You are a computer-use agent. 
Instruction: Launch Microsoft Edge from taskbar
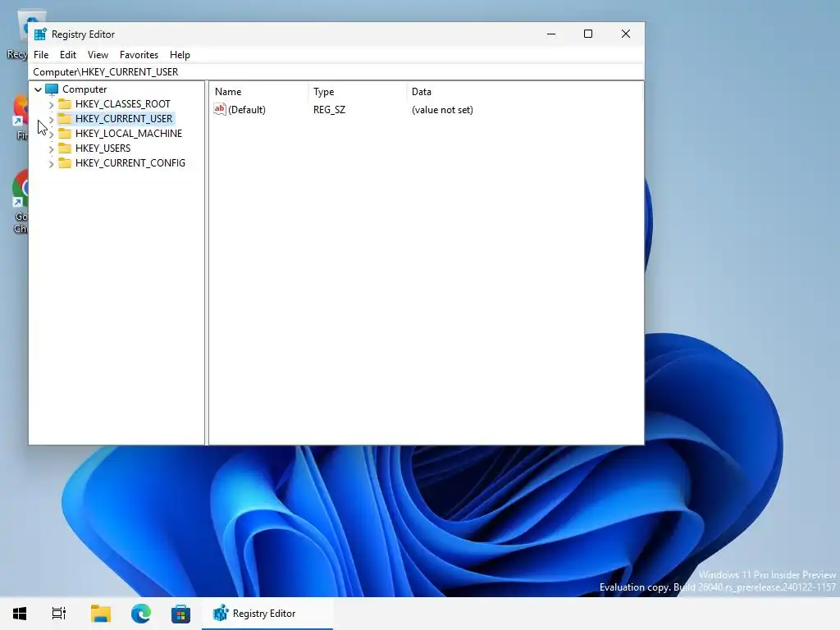click(x=141, y=614)
